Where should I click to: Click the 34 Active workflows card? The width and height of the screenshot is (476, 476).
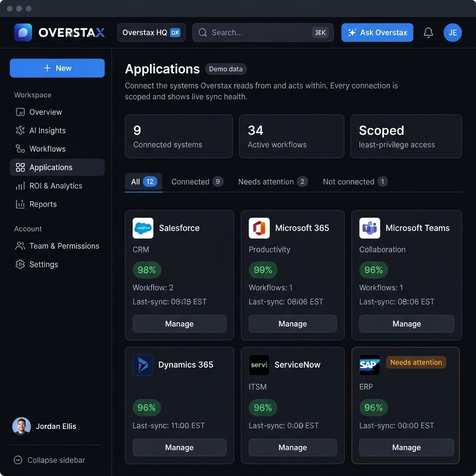(x=291, y=136)
